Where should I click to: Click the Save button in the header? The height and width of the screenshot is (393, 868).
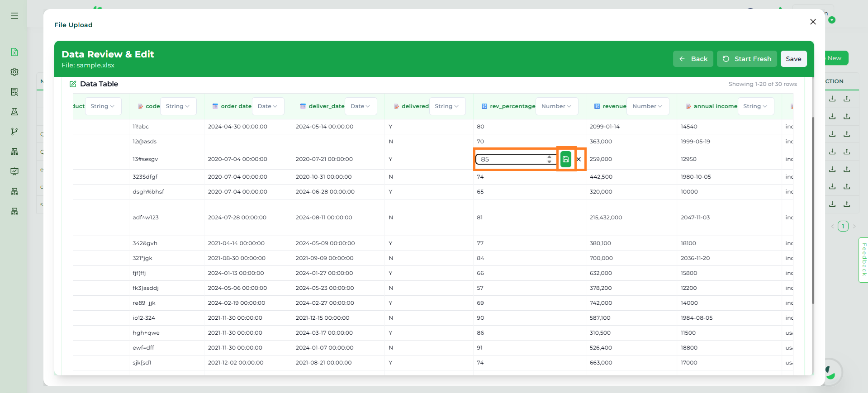(793, 59)
